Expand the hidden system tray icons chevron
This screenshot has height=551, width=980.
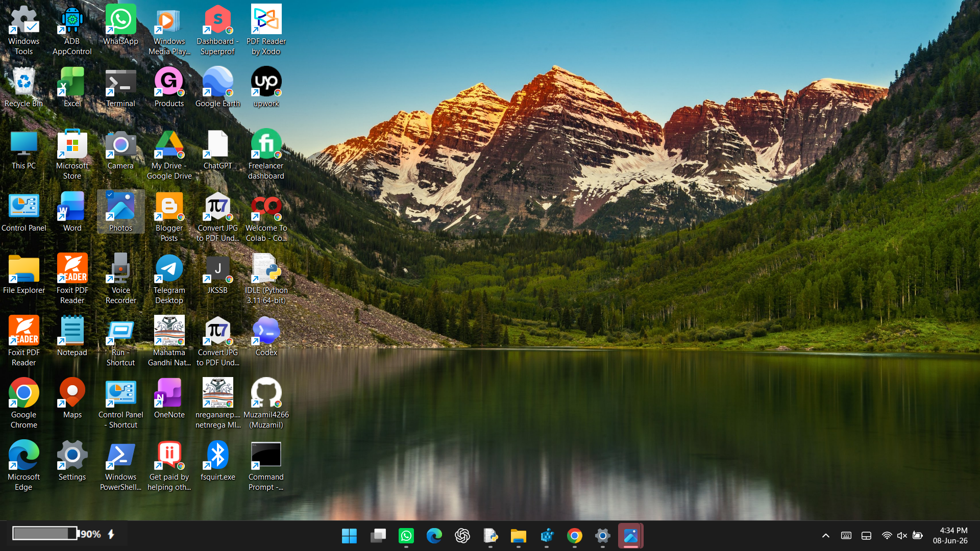[x=825, y=536]
